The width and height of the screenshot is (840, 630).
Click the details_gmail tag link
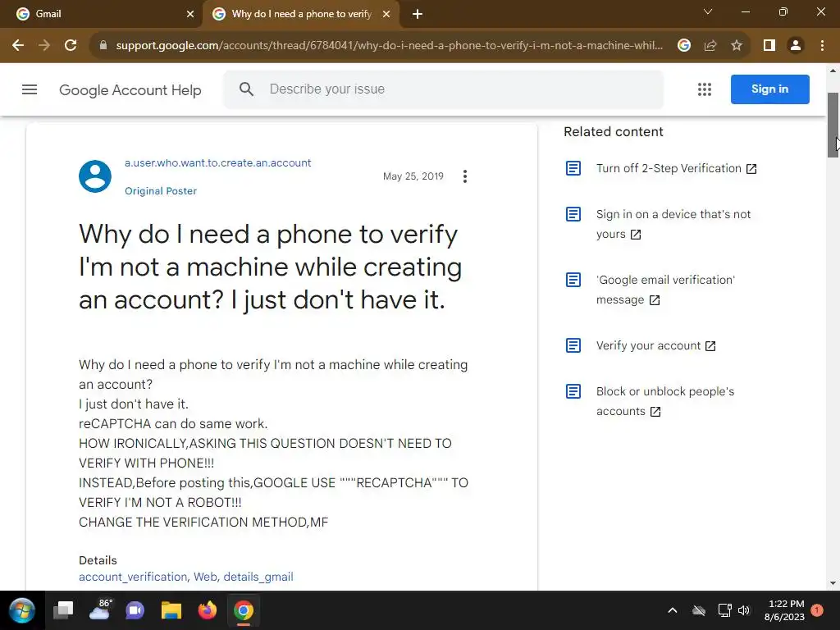pyautogui.click(x=258, y=577)
